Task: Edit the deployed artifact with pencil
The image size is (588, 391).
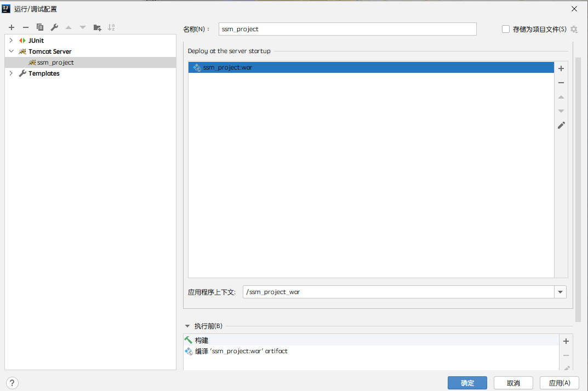Action: click(561, 125)
